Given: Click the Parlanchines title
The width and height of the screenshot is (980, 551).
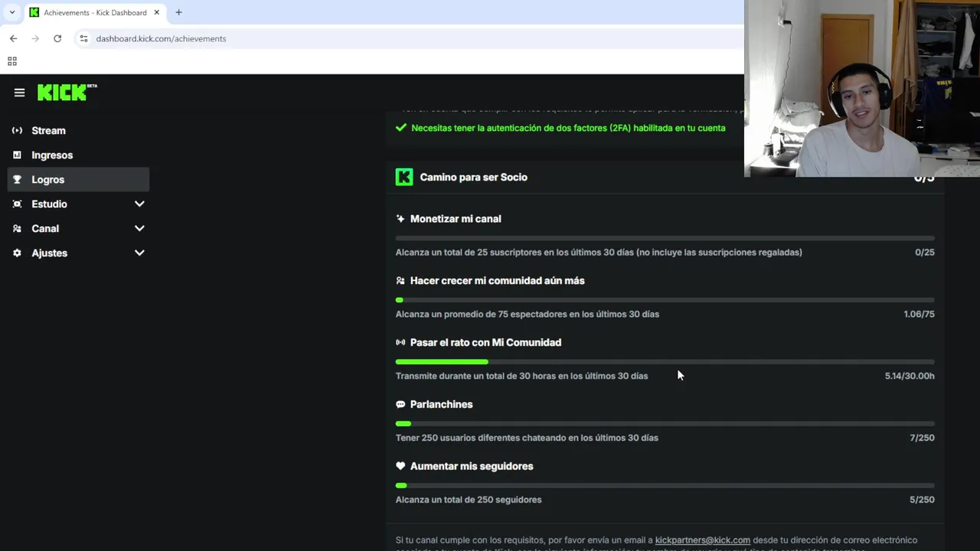Looking at the screenshot, I should (441, 405).
